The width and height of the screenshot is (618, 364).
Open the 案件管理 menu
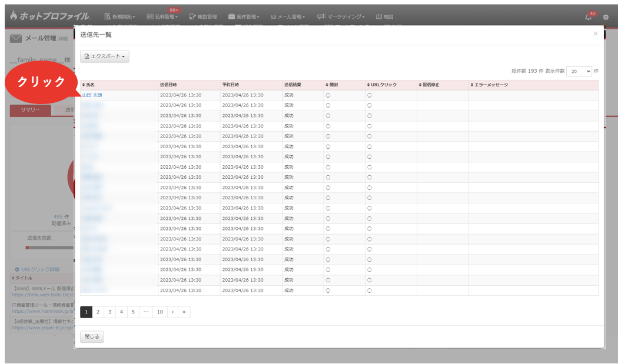pos(244,16)
